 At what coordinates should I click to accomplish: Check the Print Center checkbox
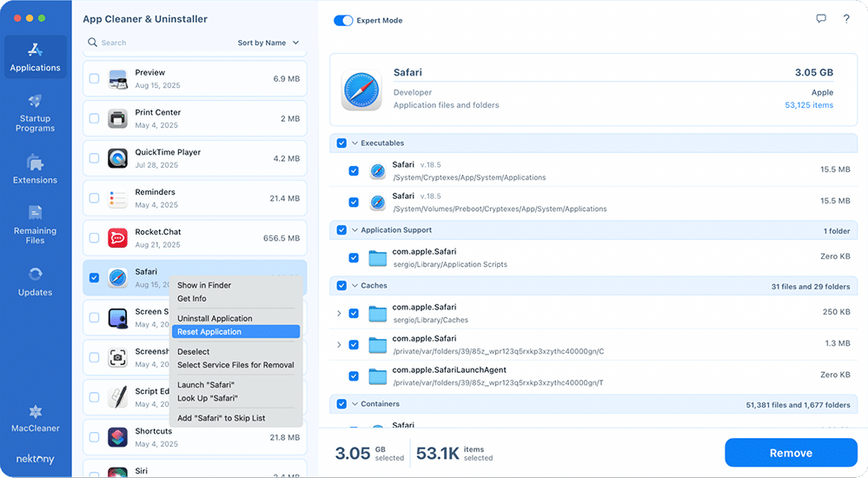[x=94, y=118]
